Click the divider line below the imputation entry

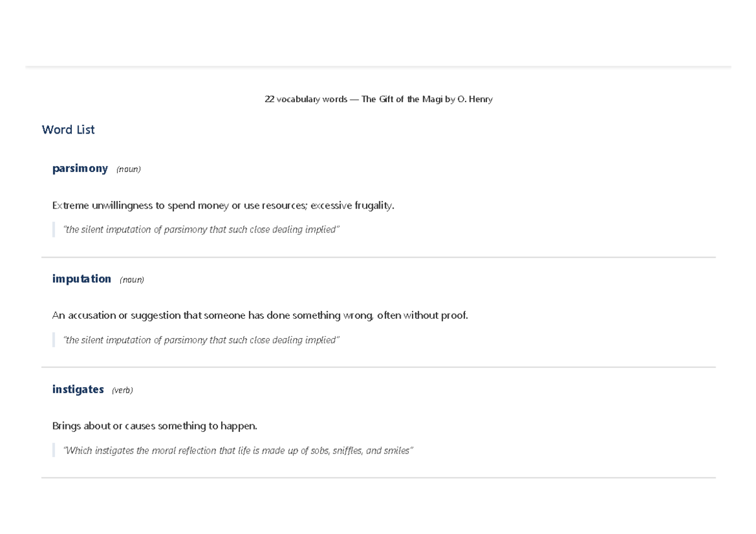point(379,367)
